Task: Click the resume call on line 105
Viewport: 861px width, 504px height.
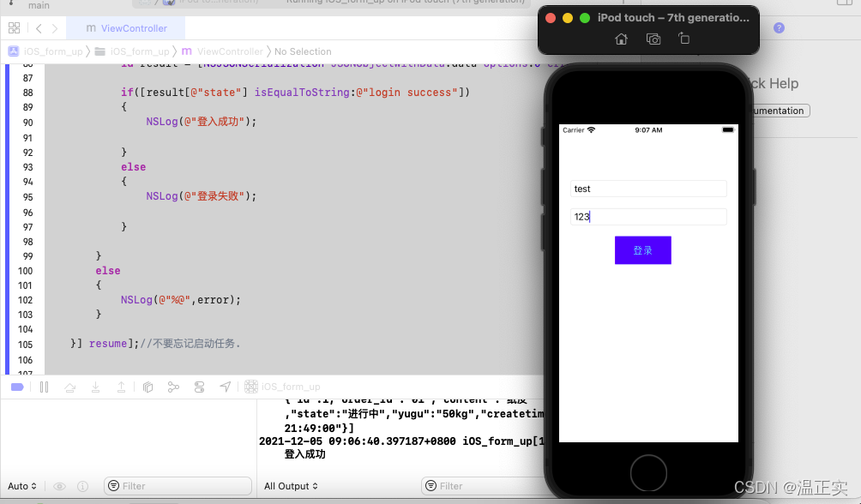Action: (x=108, y=344)
